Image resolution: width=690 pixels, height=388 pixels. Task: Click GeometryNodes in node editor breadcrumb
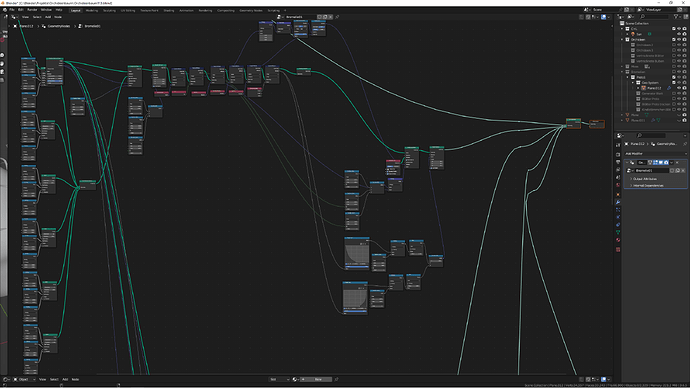[59, 26]
